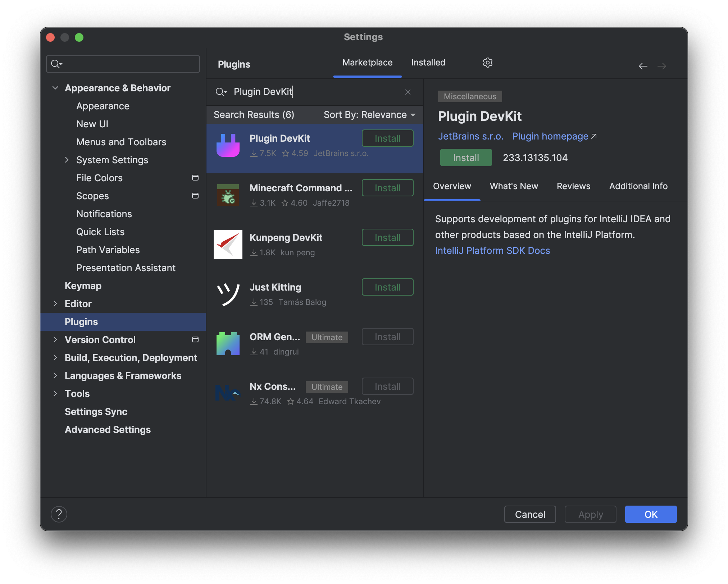Clear the plugin search field
The image size is (728, 584).
click(x=408, y=92)
